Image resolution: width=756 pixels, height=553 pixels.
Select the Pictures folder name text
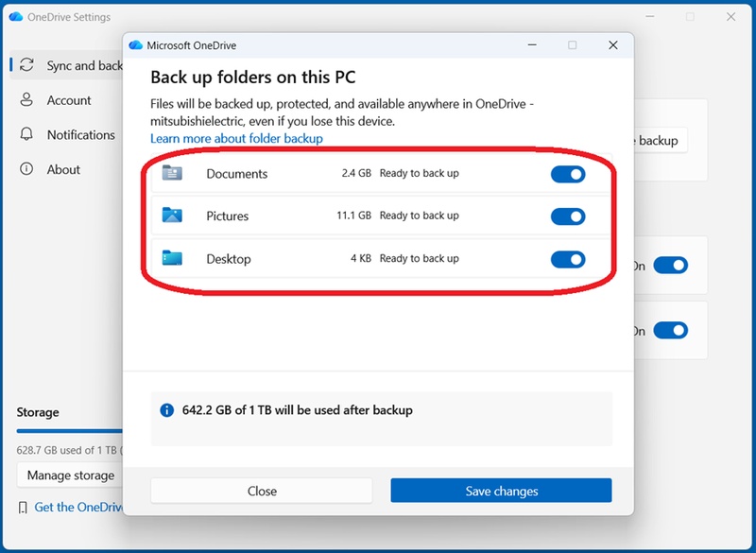tap(227, 216)
